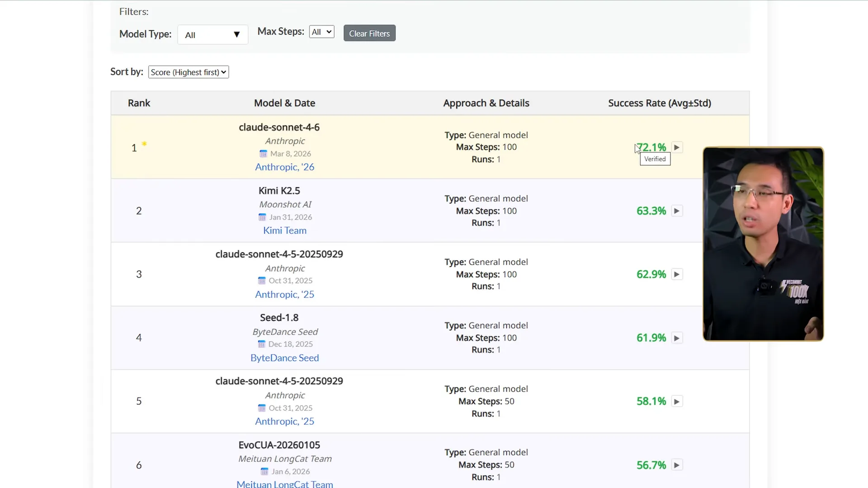Select claude-sonnet-4-5-20250929 name in rank 3
The height and width of the screenshot is (488, 868).
[x=279, y=254]
